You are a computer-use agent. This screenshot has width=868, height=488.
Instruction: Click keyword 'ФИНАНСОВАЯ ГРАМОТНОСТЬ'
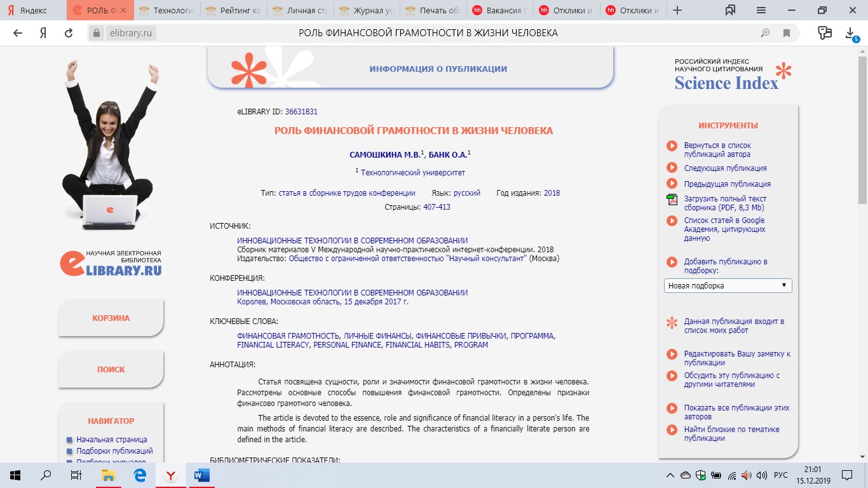(288, 335)
